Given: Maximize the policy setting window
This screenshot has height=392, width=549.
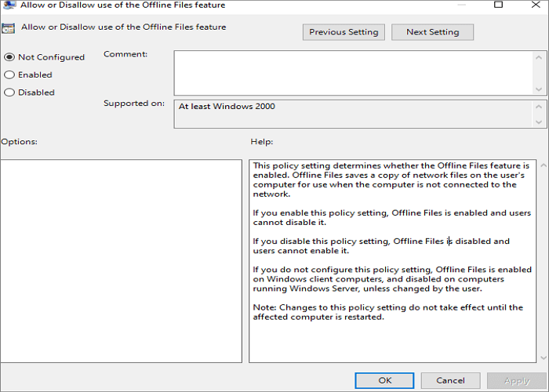Looking at the screenshot, I should coord(499,5).
